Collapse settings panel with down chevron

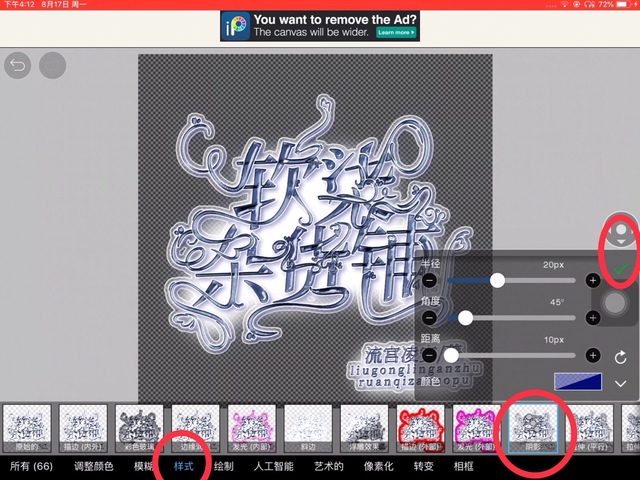[621, 384]
